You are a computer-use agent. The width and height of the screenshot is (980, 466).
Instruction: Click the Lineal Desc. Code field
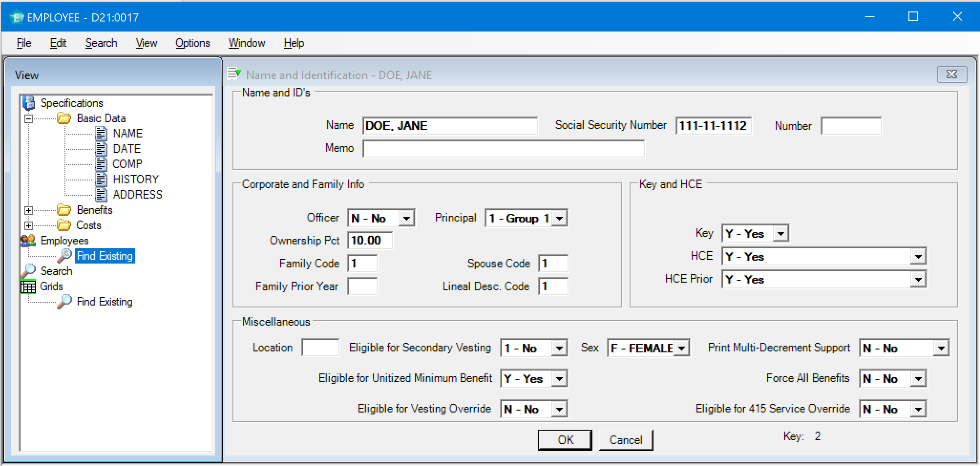tap(553, 286)
